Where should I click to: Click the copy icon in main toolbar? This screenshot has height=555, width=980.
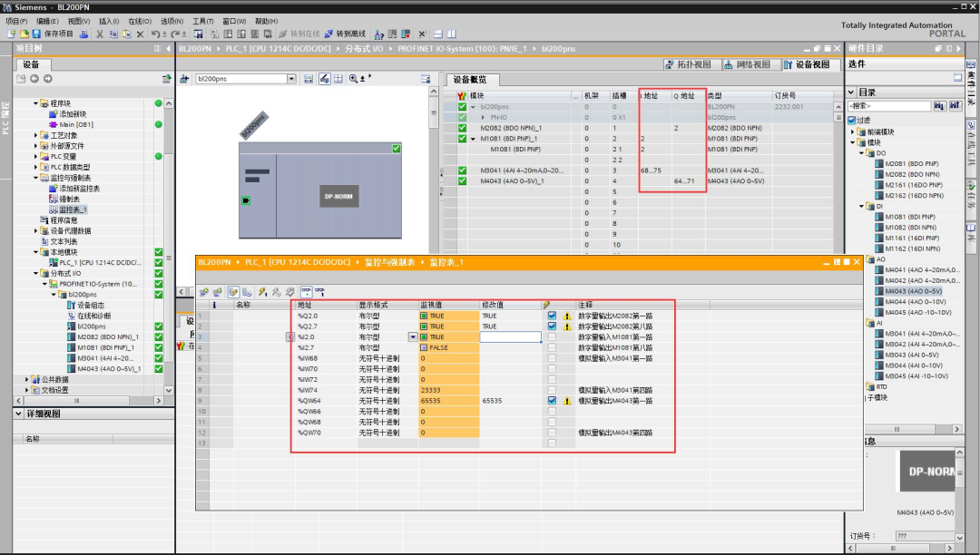click(113, 34)
